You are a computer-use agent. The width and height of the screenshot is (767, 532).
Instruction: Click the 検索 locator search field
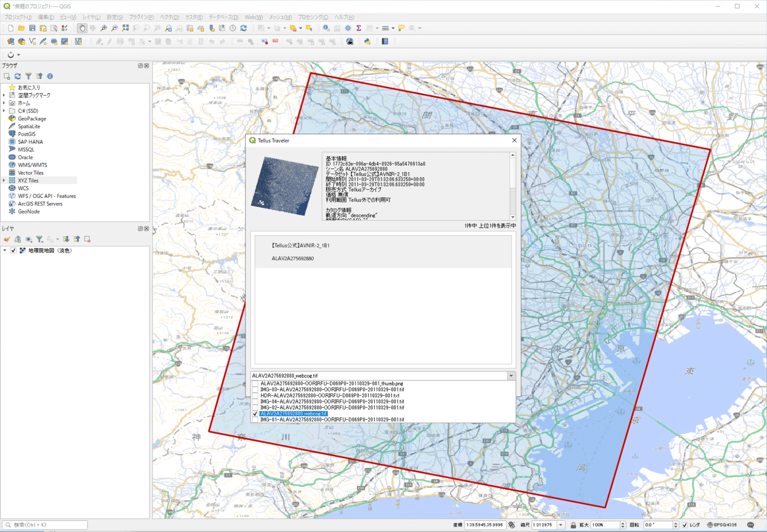[45, 525]
